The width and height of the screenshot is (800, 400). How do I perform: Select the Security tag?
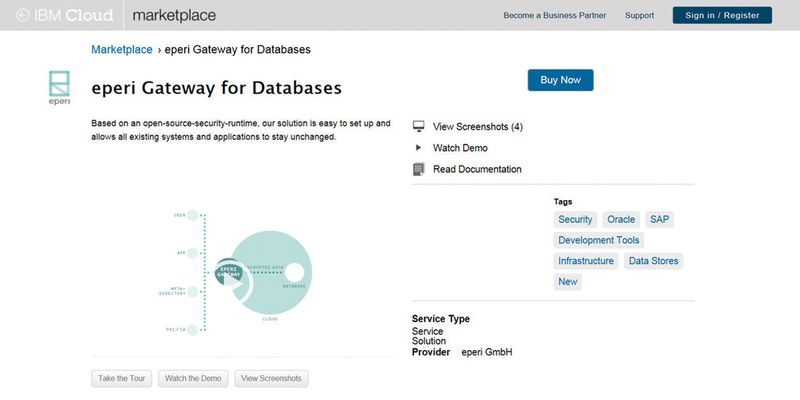coord(575,219)
